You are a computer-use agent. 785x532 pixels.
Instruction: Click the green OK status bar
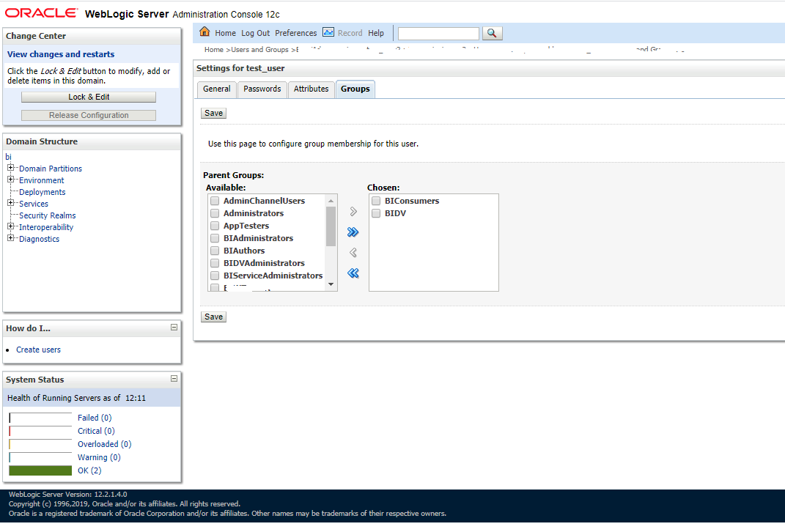pos(40,470)
